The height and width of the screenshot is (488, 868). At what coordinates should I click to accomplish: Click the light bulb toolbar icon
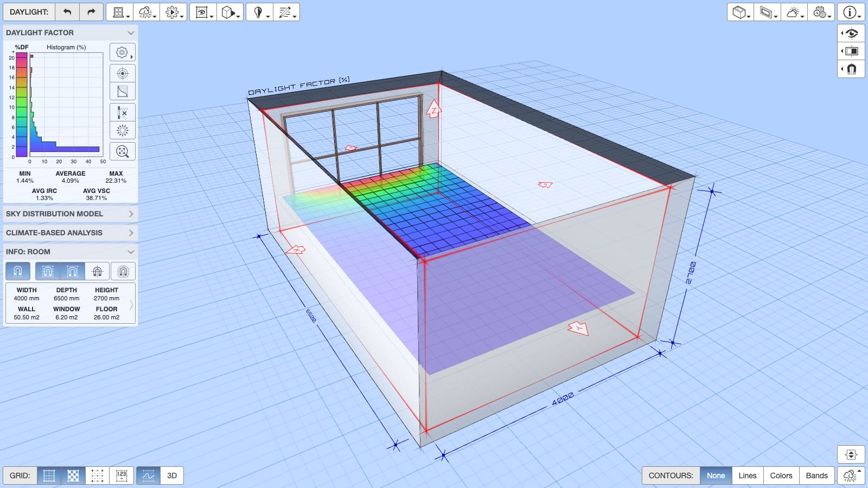(259, 12)
